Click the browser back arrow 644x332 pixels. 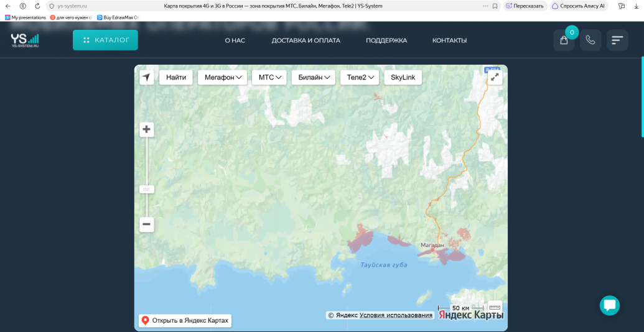(8, 6)
